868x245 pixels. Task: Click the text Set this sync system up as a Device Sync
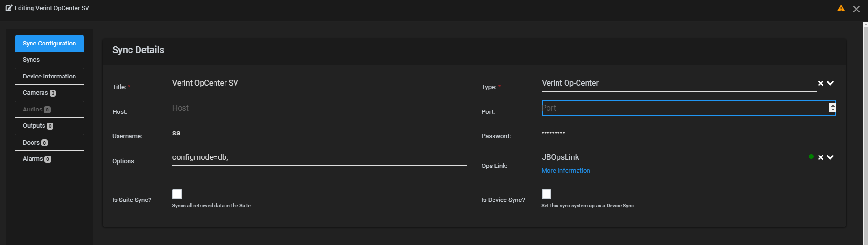pos(588,206)
